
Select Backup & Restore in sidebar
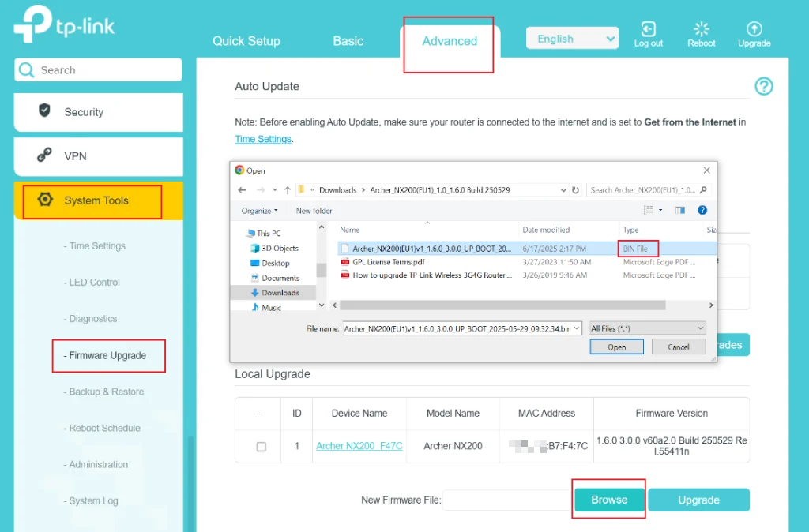click(x=106, y=392)
